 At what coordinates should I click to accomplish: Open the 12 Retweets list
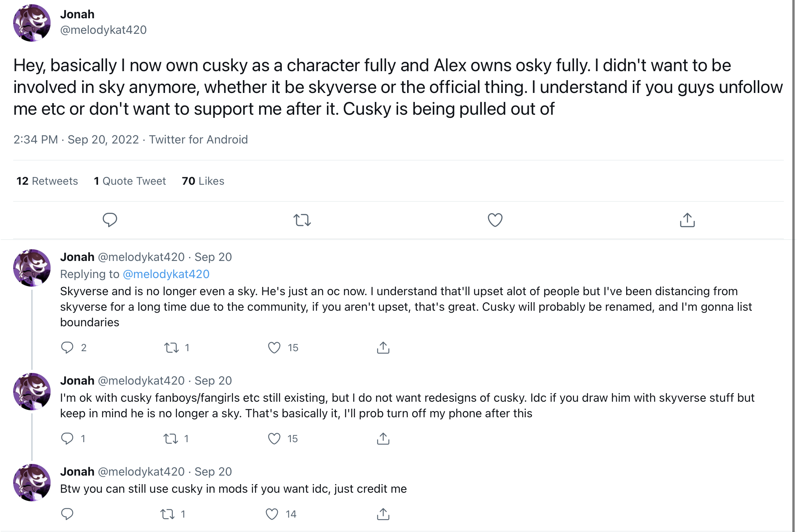[47, 181]
